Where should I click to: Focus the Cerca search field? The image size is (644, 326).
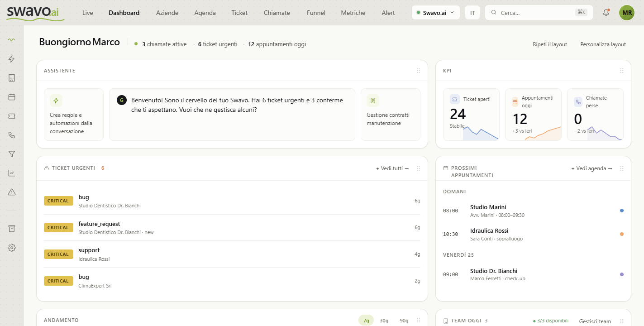pos(539,13)
